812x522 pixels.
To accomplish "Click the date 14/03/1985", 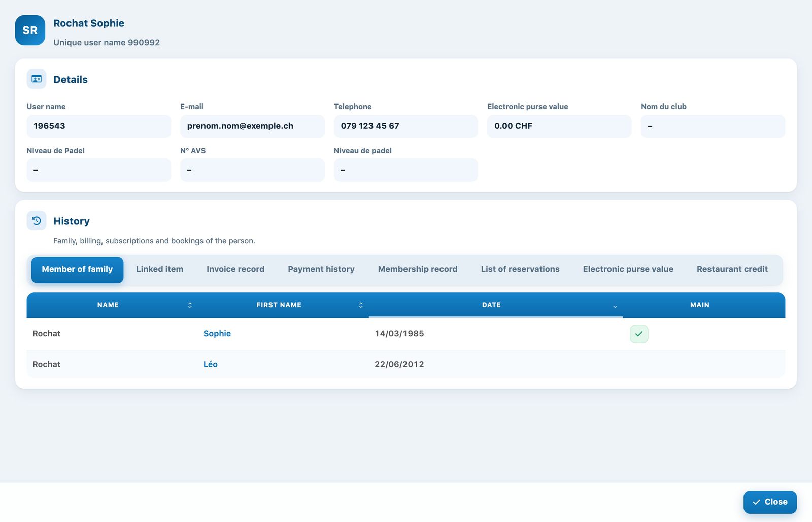I will tap(399, 333).
